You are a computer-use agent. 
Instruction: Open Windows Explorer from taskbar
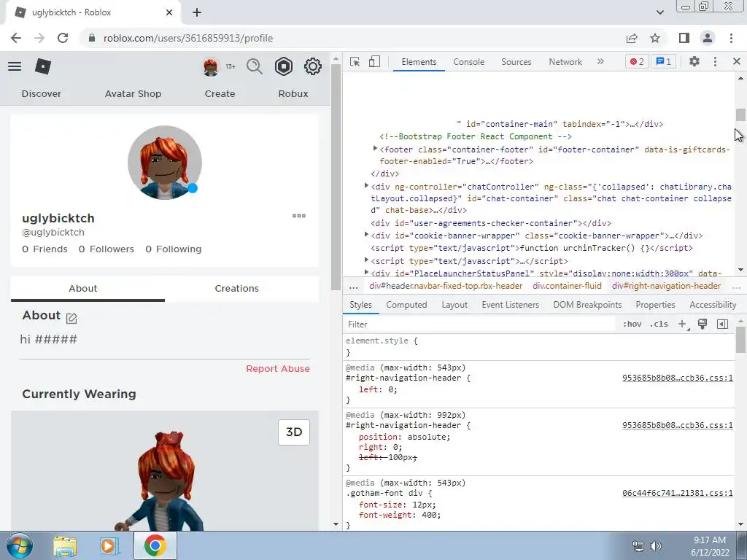pyautogui.click(x=65, y=545)
